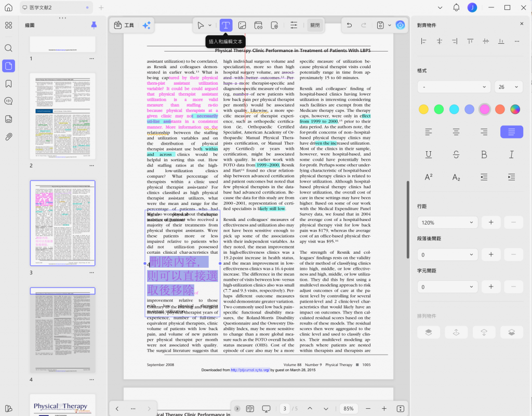Send object to back layer icon

click(512, 332)
